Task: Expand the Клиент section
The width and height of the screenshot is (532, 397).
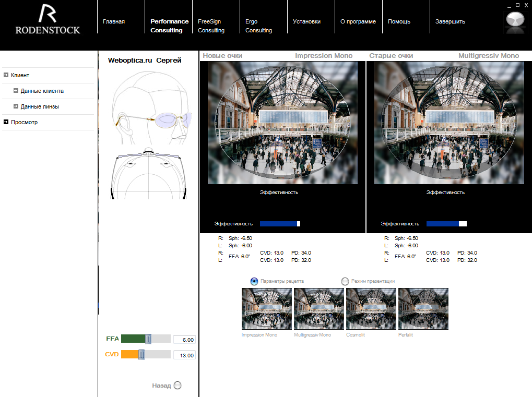Action: [6, 75]
